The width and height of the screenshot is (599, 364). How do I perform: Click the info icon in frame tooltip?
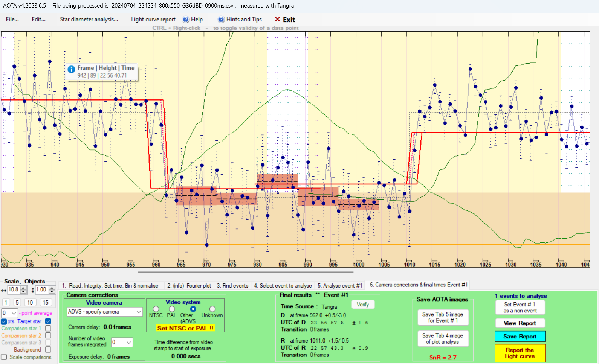pyautogui.click(x=71, y=69)
